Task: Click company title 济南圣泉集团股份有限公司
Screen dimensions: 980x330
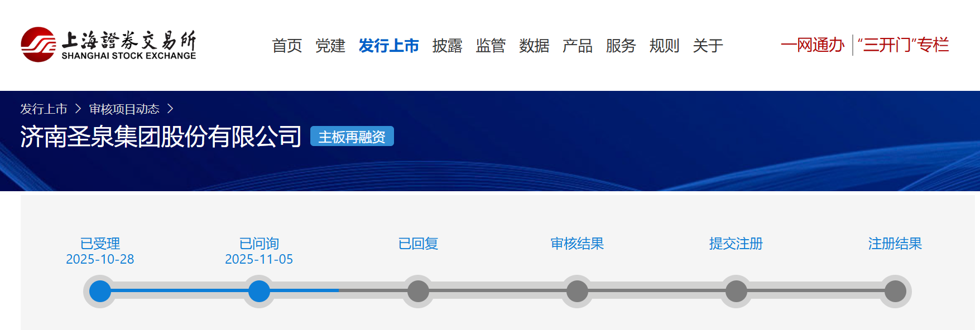Action: click(161, 137)
